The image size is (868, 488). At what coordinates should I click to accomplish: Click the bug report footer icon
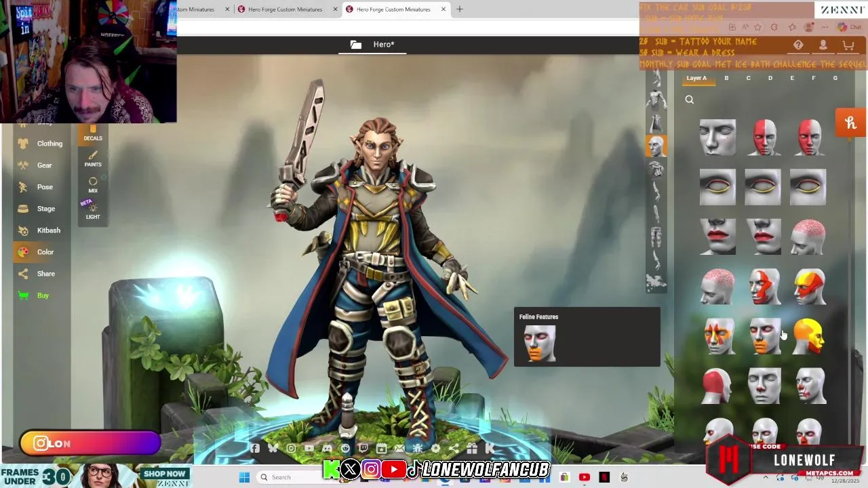[418, 448]
